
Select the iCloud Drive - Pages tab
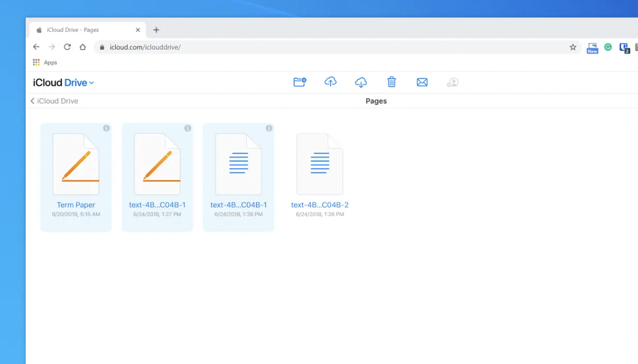[88, 30]
